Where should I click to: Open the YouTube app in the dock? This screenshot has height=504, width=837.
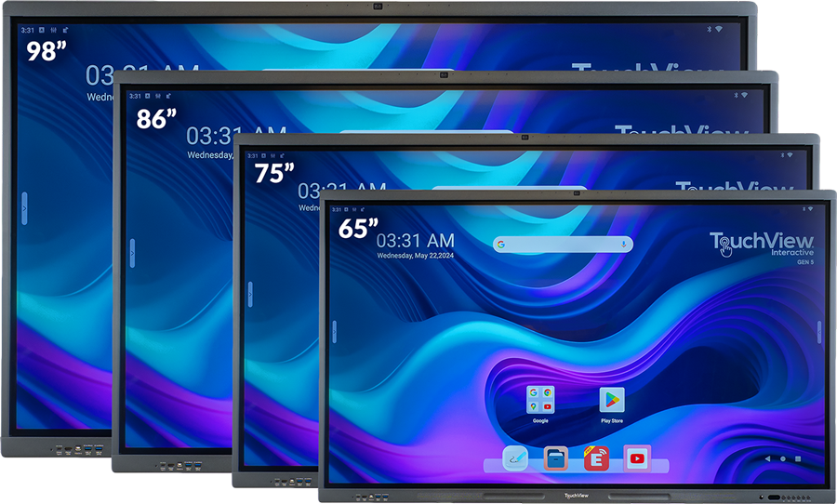[637, 458]
